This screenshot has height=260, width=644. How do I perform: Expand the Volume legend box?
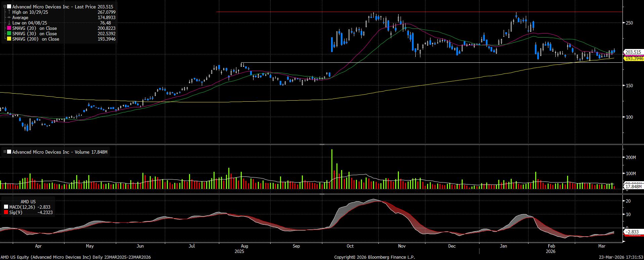pos(5,152)
